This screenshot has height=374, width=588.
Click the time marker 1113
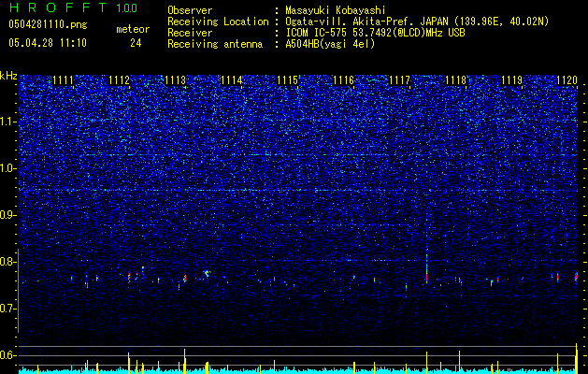pyautogui.click(x=175, y=80)
